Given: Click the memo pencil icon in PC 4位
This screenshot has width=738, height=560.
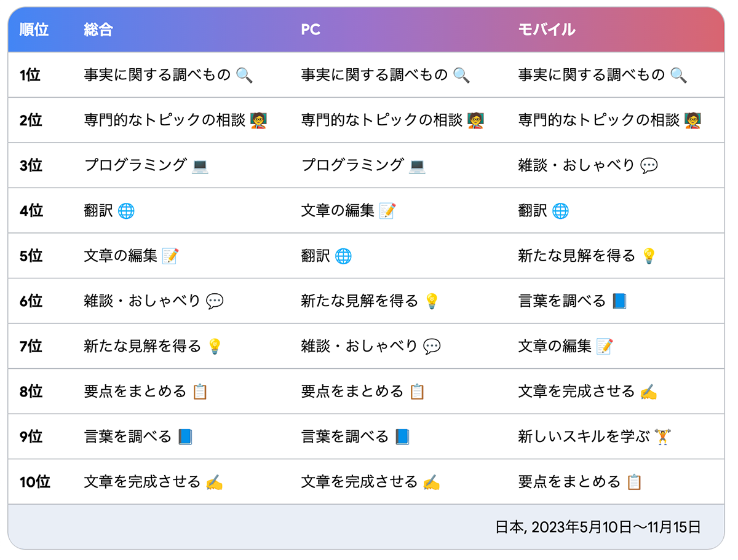Looking at the screenshot, I should [x=387, y=211].
